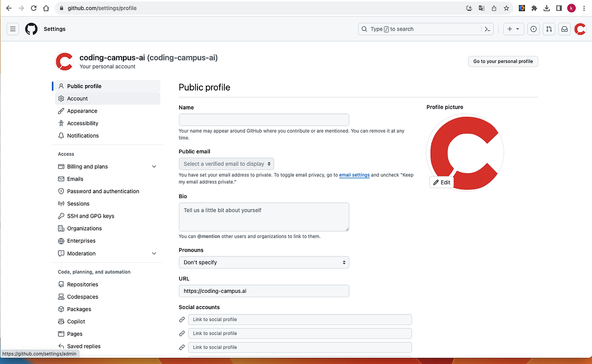Click the third Link to social profile field

pyautogui.click(x=300, y=347)
